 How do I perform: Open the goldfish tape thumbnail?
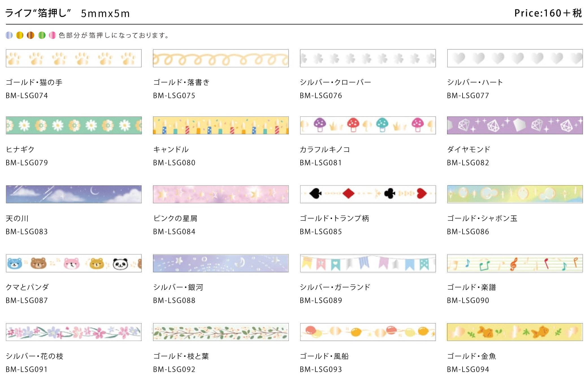515,332
